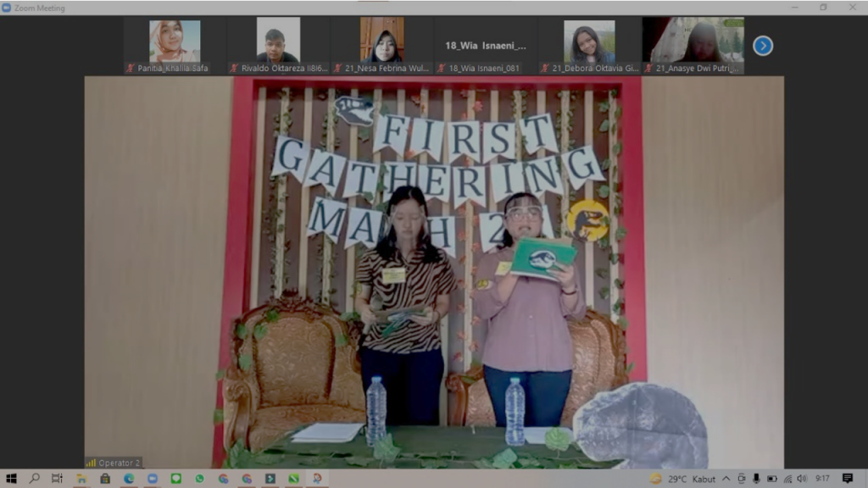The height and width of the screenshot is (488, 868).
Task: Open the 29°C Kabut weather widget
Action: point(683,479)
